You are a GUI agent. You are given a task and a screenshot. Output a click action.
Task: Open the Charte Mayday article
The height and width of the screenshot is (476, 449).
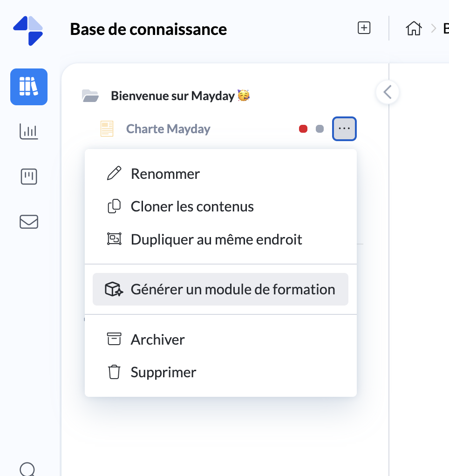pyautogui.click(x=168, y=129)
